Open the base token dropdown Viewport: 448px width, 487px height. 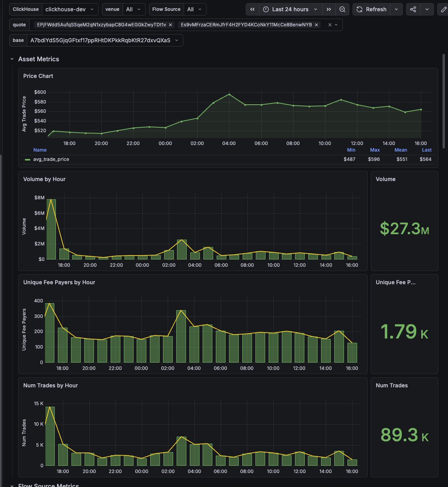click(x=105, y=40)
